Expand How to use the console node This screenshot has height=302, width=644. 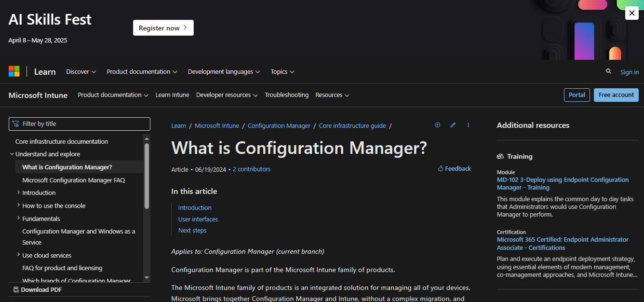point(18,205)
